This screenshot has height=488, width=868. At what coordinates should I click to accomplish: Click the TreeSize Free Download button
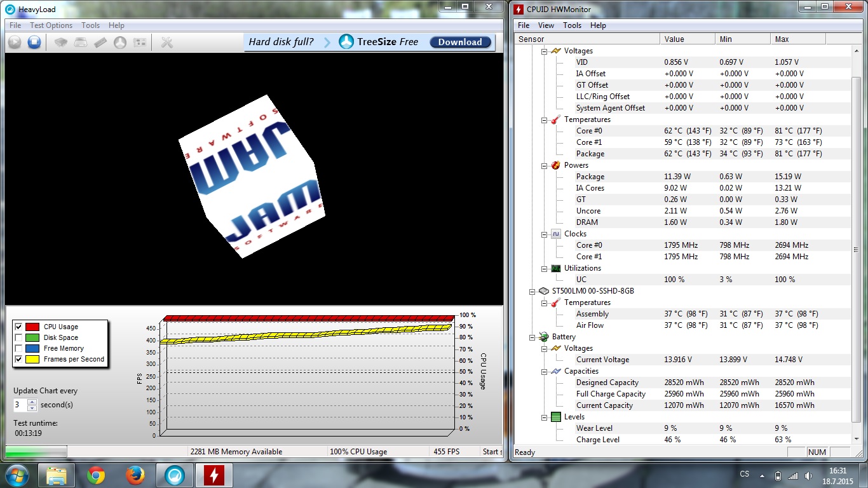(x=460, y=42)
